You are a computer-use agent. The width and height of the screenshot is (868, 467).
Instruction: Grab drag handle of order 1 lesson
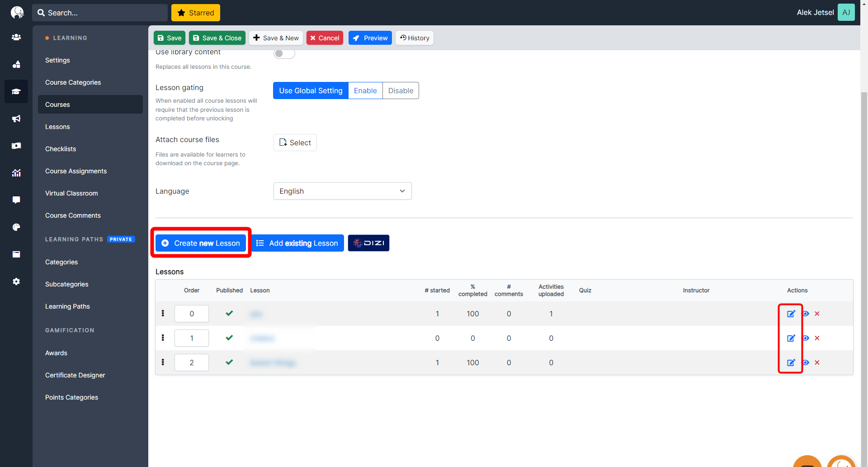coord(163,338)
